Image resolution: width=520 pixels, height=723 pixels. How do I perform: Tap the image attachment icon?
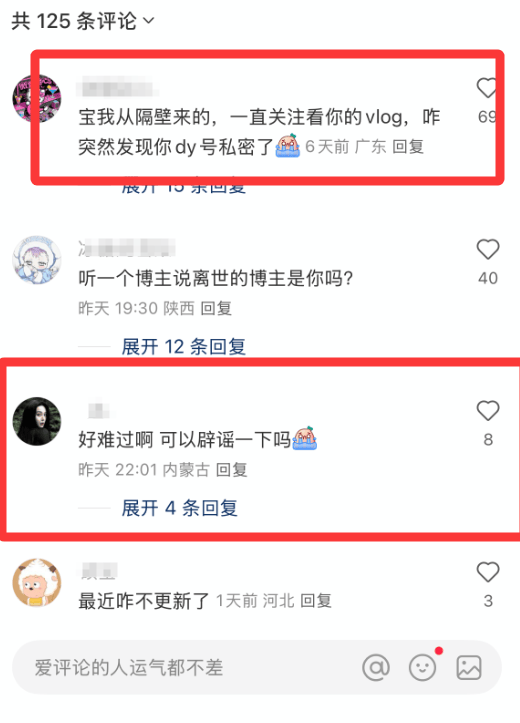coord(469,667)
